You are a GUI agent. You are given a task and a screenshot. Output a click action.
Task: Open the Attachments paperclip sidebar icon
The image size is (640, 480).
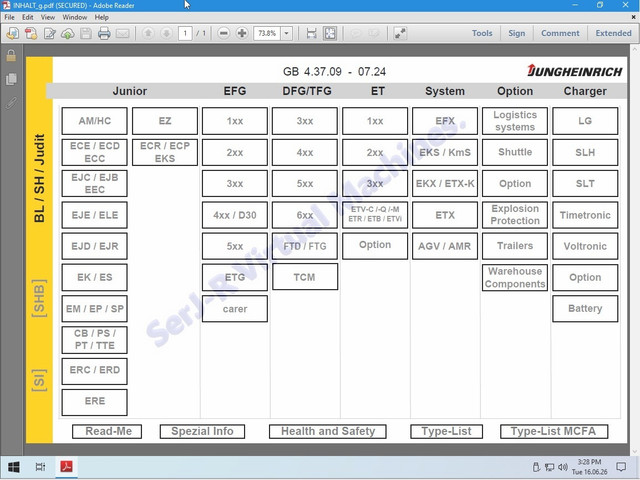point(11,103)
